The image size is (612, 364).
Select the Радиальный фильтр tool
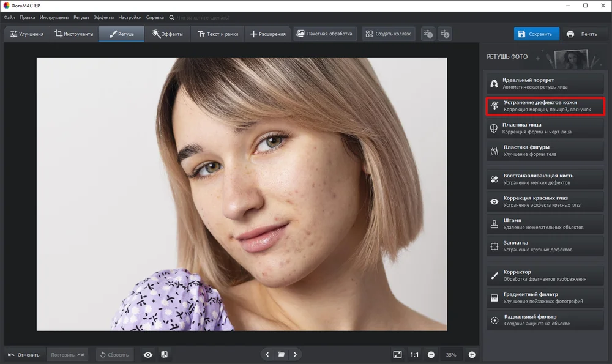[545, 321]
